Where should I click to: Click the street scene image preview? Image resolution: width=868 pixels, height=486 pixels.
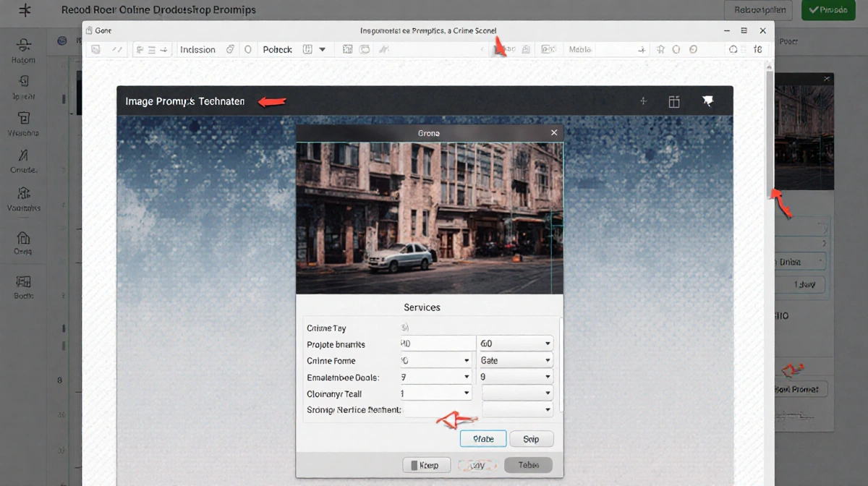[x=429, y=218]
